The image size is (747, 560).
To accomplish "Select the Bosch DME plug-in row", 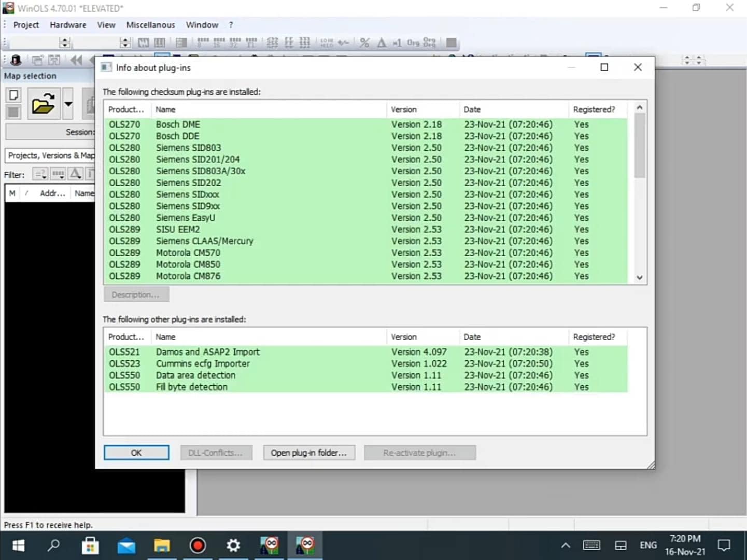I will click(x=178, y=124).
